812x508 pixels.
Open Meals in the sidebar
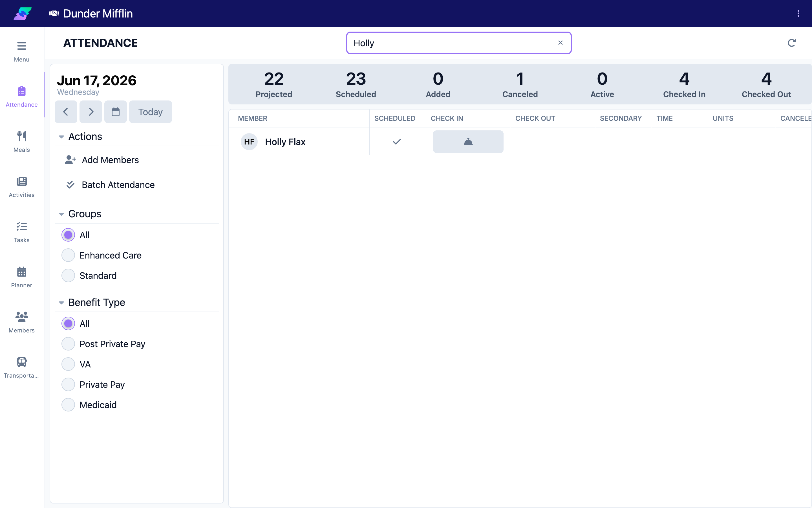click(x=21, y=142)
